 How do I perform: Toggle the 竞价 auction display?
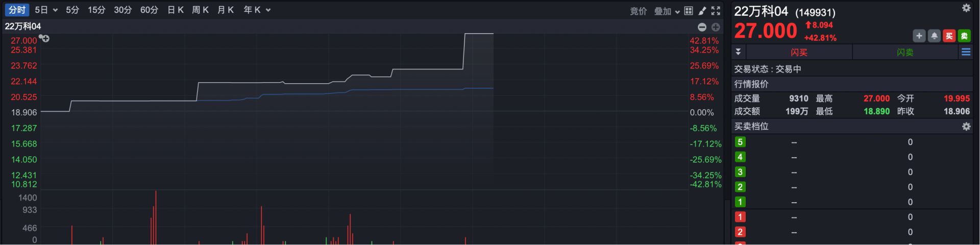(638, 11)
